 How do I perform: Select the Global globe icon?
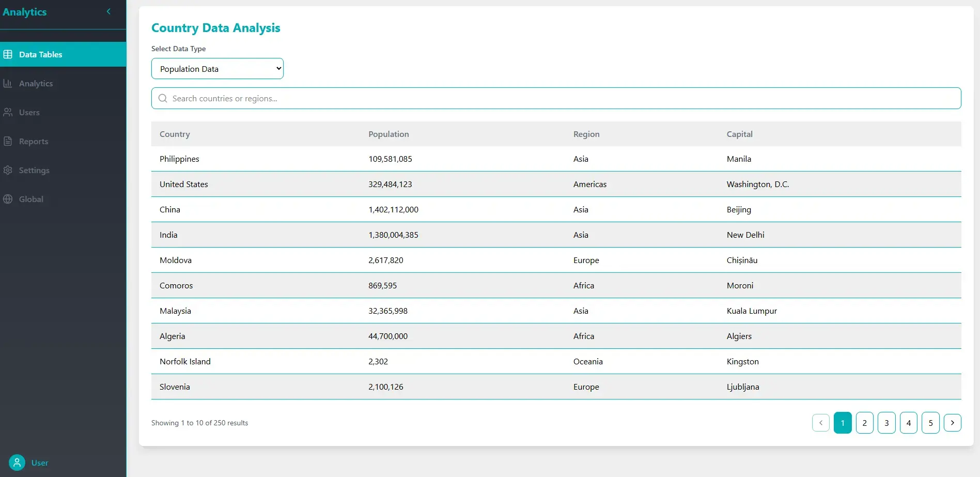click(8, 199)
